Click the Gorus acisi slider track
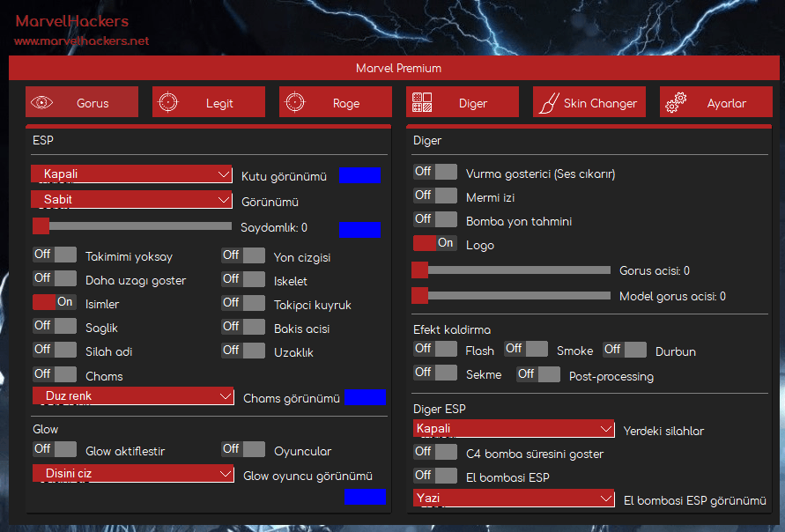Image resolution: width=785 pixels, height=532 pixels. 511,270
